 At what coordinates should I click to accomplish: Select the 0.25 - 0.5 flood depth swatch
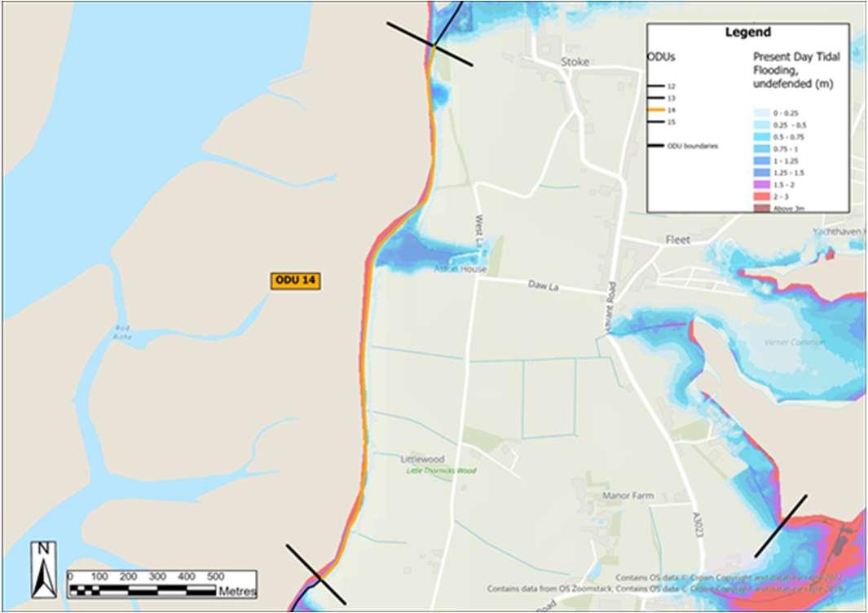pos(761,126)
